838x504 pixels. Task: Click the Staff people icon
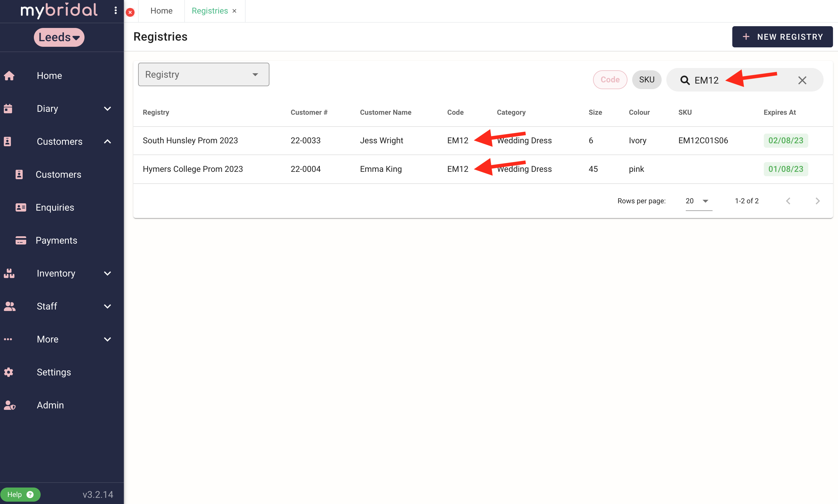pyautogui.click(x=9, y=306)
